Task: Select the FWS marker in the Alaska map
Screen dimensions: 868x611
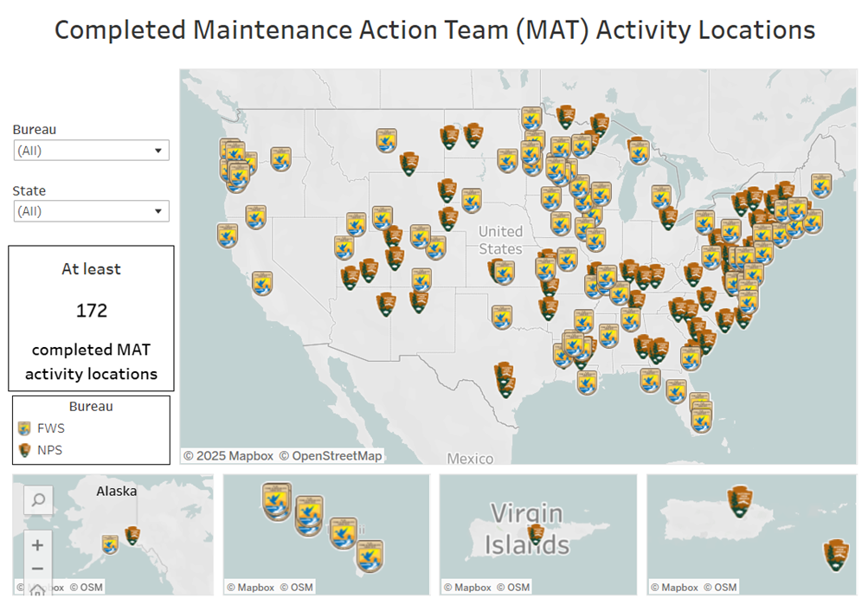Action: click(x=110, y=544)
